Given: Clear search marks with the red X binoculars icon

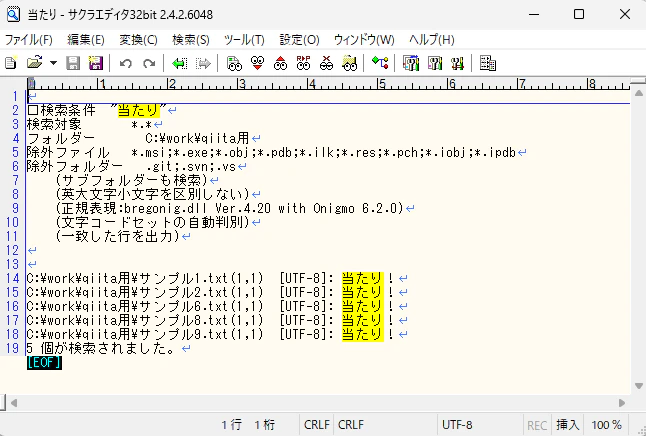Looking at the screenshot, I should (x=326, y=63).
